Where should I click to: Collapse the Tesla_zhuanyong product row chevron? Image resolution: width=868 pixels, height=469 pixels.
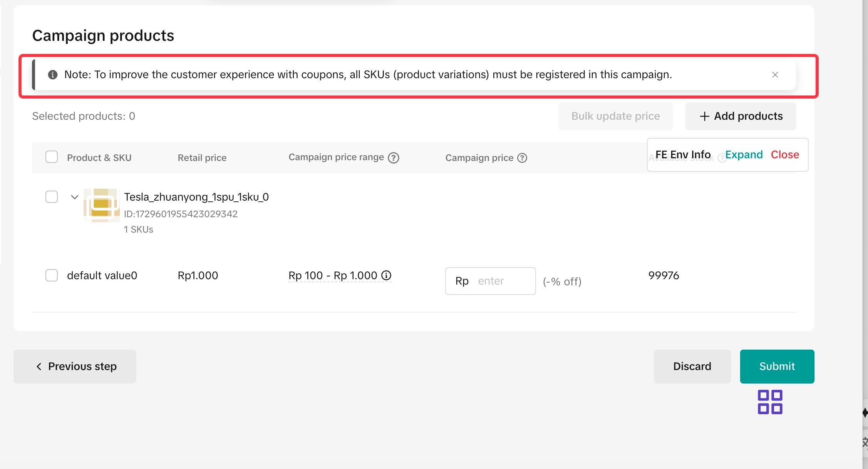coord(75,197)
